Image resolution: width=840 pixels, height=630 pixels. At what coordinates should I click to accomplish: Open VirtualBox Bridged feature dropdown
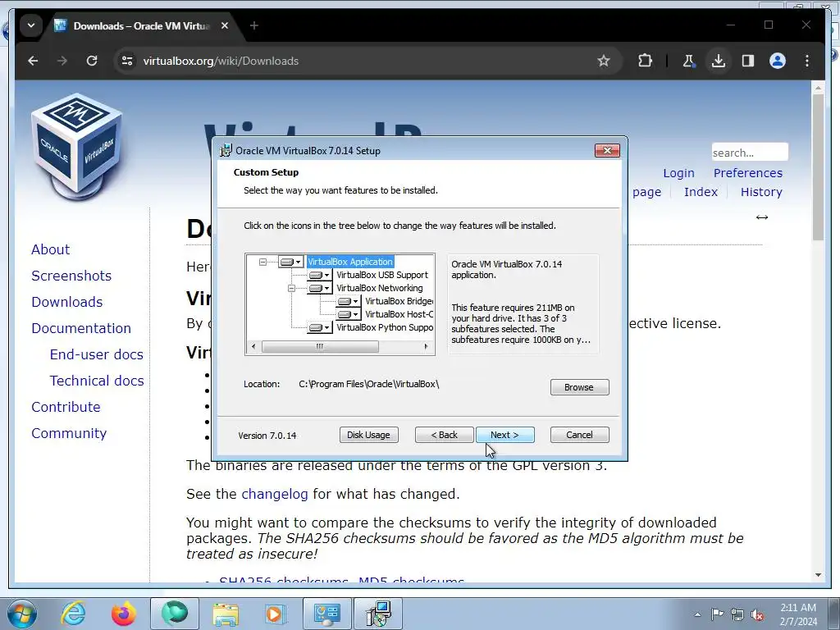point(348,301)
